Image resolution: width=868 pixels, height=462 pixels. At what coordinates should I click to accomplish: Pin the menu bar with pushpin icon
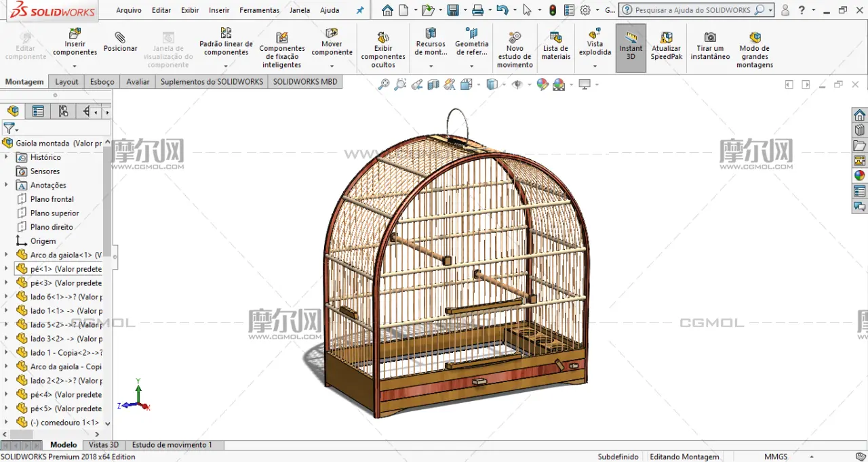click(360, 10)
